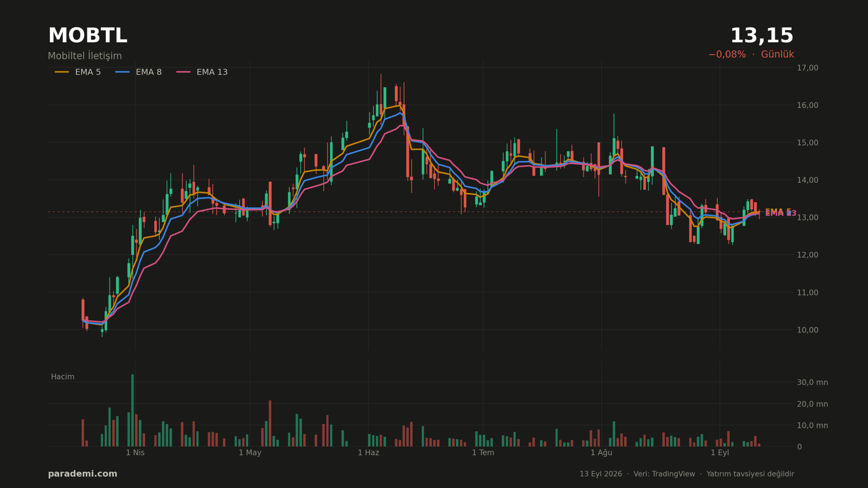Click the 13,00 price axis label

click(x=807, y=217)
